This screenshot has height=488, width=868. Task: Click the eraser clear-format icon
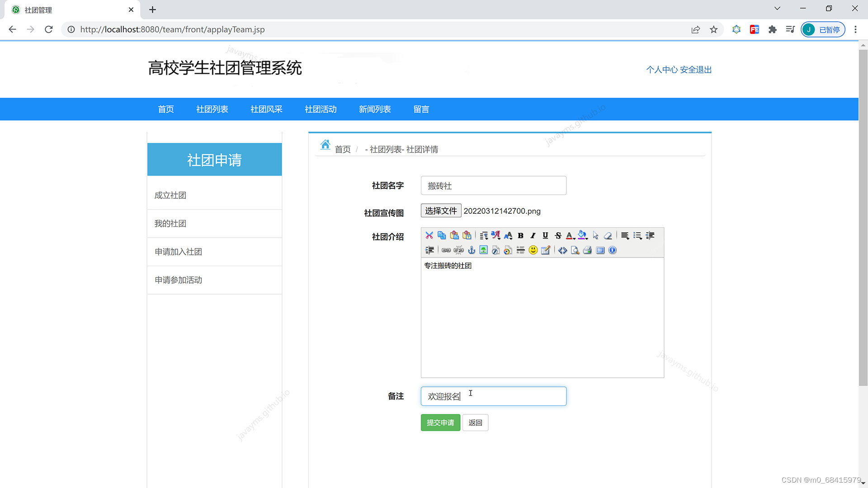[x=608, y=235]
